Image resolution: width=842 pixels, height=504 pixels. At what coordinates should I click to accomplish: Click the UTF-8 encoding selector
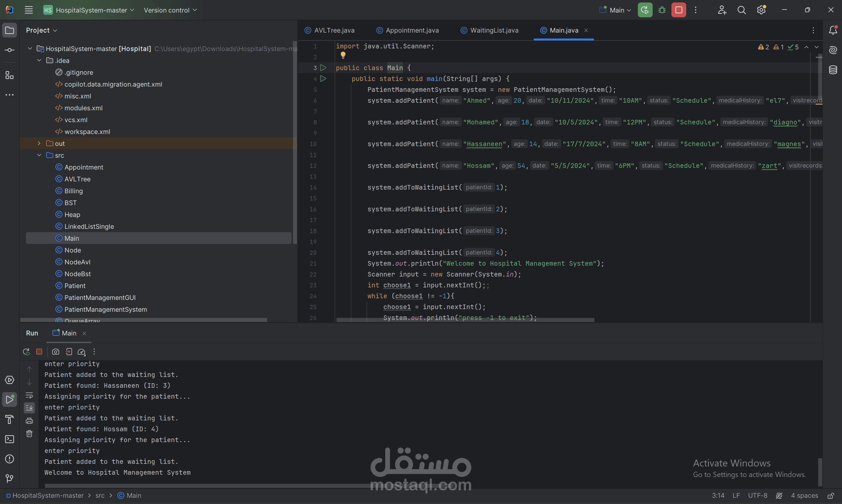[x=757, y=495]
